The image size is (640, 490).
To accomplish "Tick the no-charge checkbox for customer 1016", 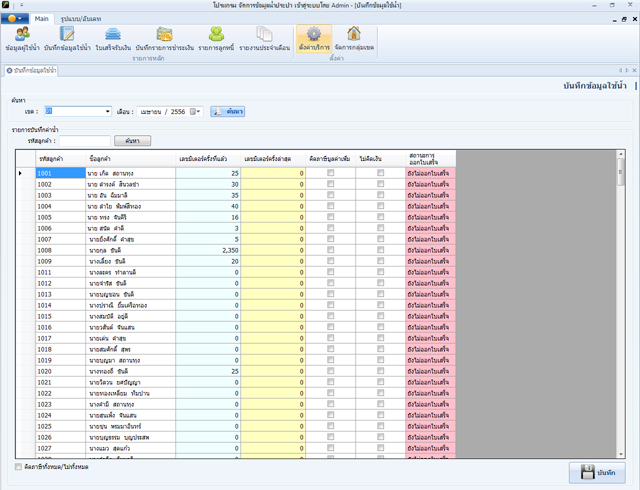I will [380, 327].
